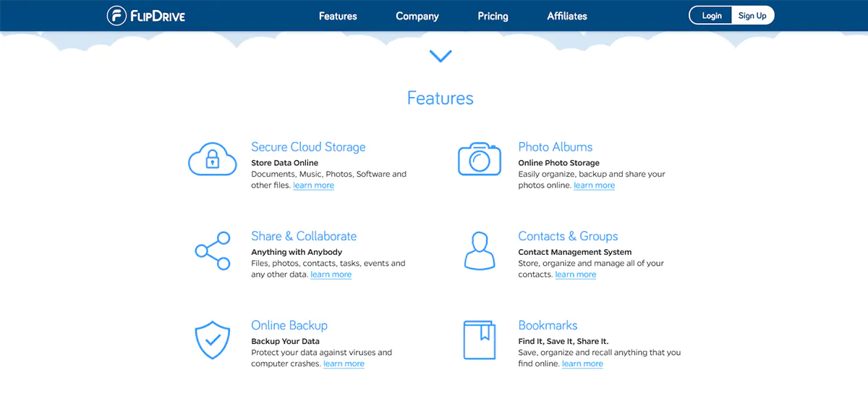Click the camera Photo Albums icon
868x407 pixels.
[x=479, y=159]
